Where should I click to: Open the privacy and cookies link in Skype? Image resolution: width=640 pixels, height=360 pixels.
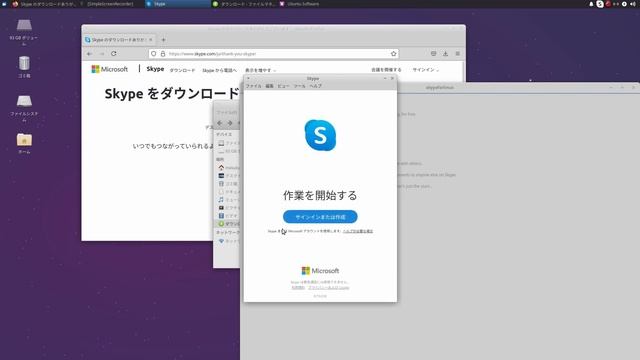tap(329, 287)
